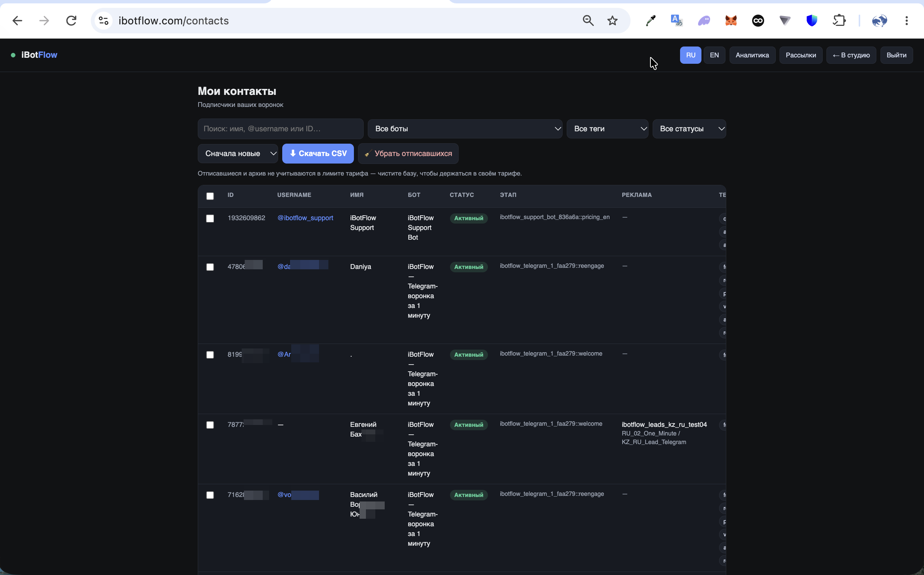Open the purple ghost wallet extension
924x575 pixels.
click(704, 21)
